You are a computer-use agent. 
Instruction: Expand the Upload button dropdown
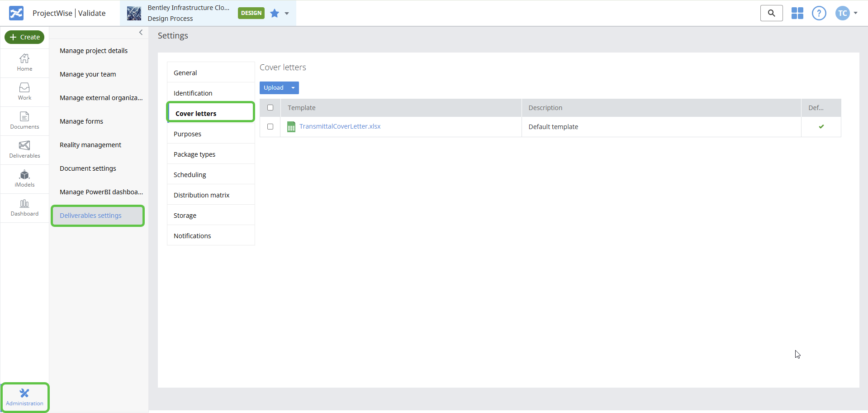coord(293,87)
